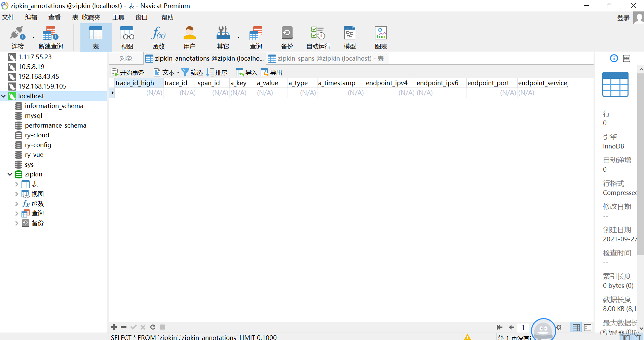Open the Others dropdown arrow
644x340 pixels.
[238, 38]
